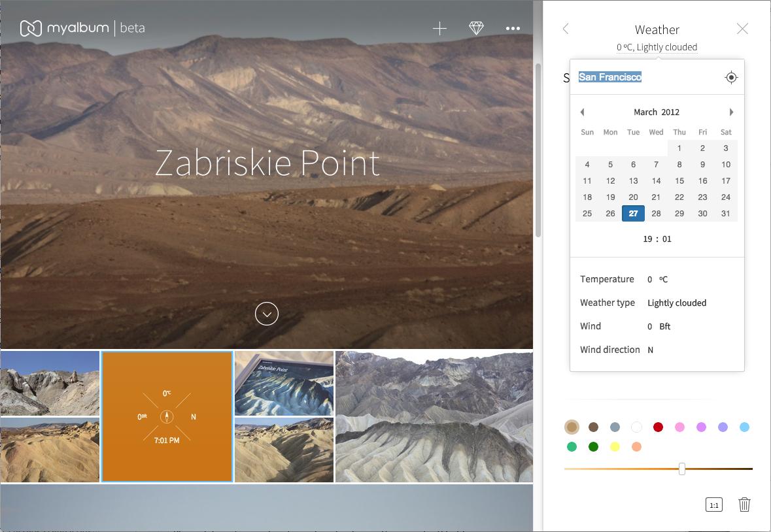
Task: Choose the dark green color swatch
Action: click(x=593, y=447)
